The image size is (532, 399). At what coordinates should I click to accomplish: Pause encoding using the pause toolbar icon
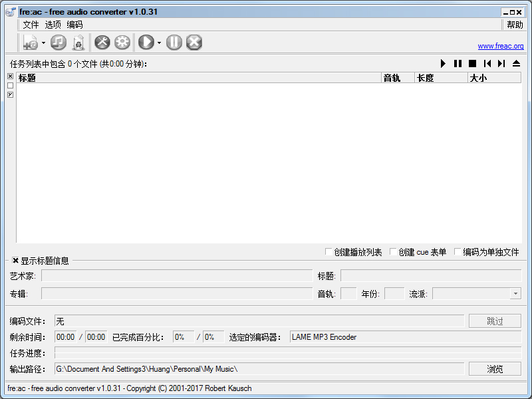tap(174, 42)
